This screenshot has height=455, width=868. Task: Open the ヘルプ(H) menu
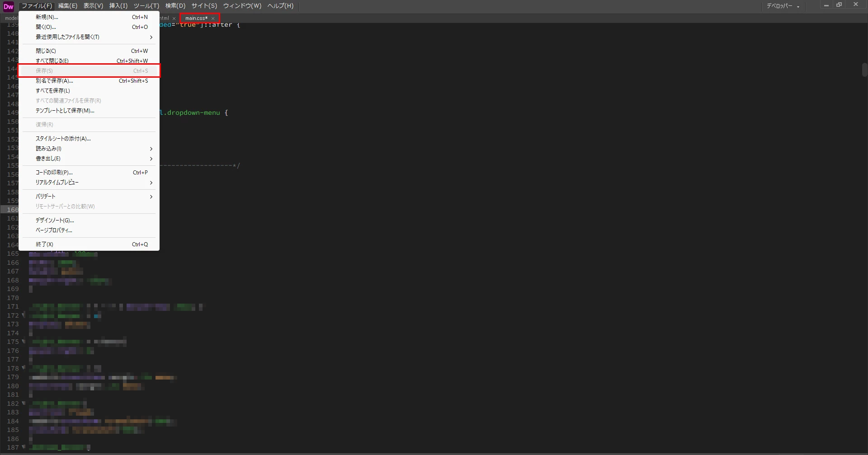coord(280,6)
